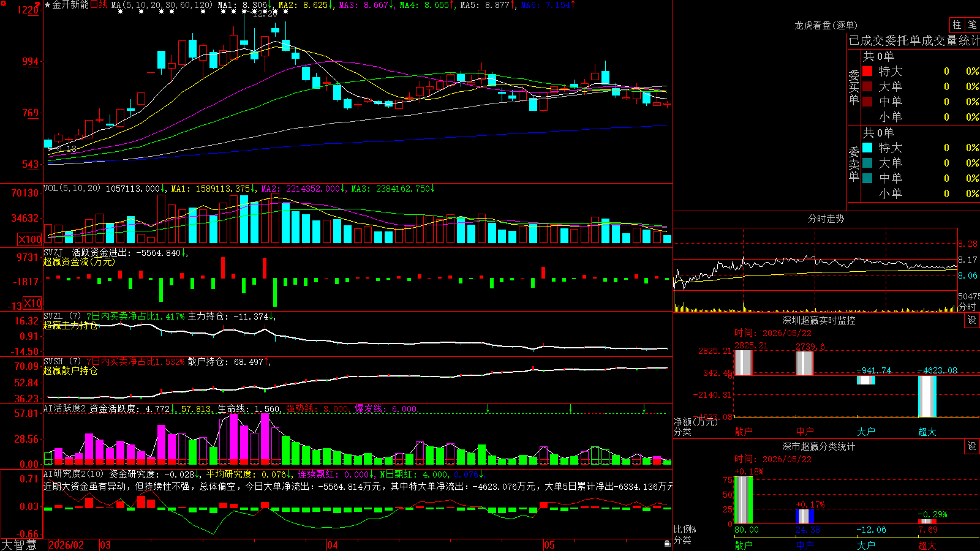Click the 12.20 high price label on K-line
The height and width of the screenshot is (551, 980).
pyautogui.click(x=265, y=13)
